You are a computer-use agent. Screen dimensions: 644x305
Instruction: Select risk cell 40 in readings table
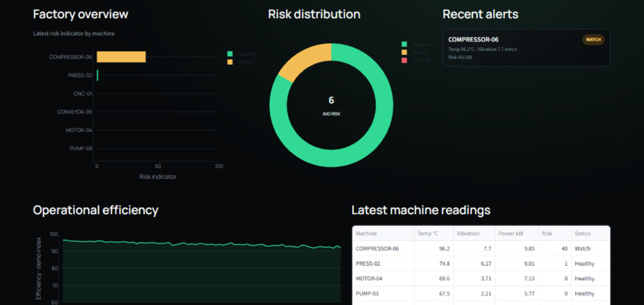555,248
